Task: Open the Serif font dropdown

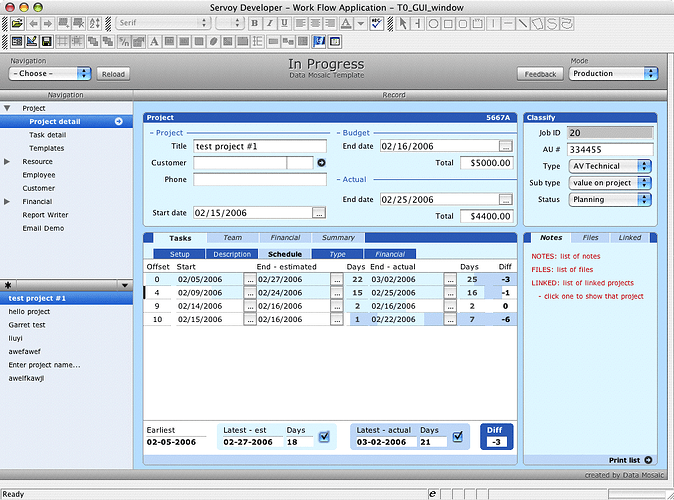Action: click(163, 23)
